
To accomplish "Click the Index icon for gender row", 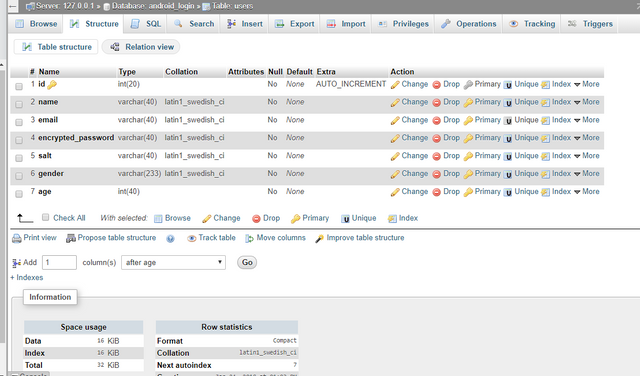I will (545, 174).
